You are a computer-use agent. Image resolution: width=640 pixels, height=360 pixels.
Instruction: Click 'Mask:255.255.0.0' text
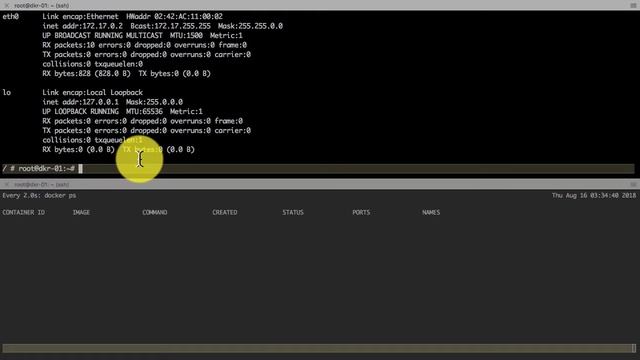pyautogui.click(x=250, y=26)
